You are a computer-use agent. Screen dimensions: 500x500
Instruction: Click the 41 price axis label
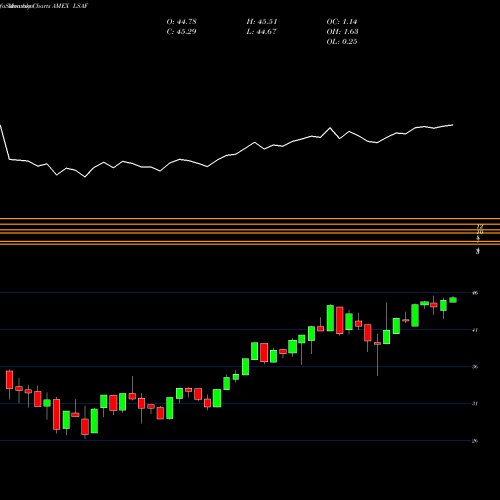click(475, 330)
